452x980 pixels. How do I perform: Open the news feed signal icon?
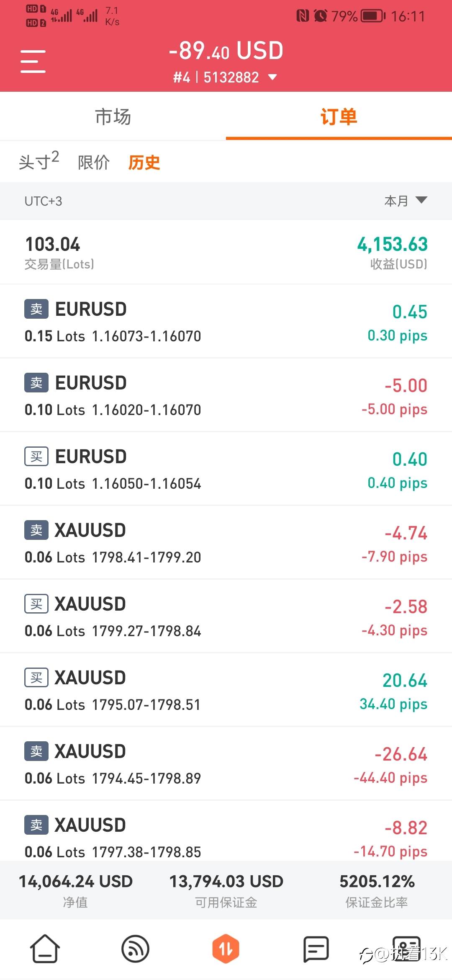[x=135, y=948]
